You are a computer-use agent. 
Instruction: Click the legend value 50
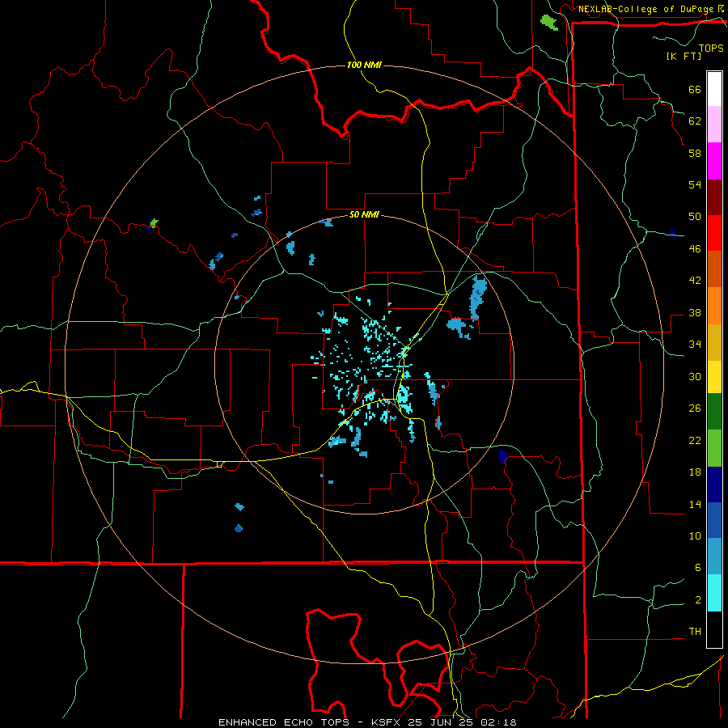pyautogui.click(x=695, y=217)
